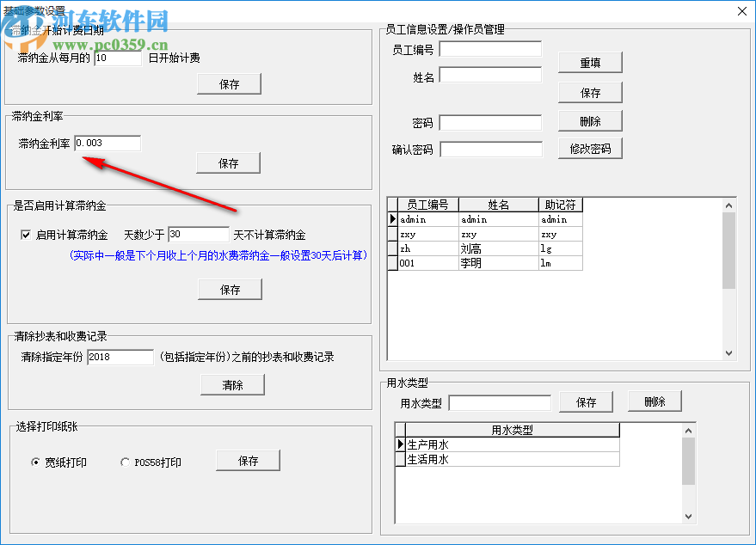The width and height of the screenshot is (756, 545).
Task: Click the 滞纳金利率 value field showing 0.003
Action: pyautogui.click(x=107, y=143)
